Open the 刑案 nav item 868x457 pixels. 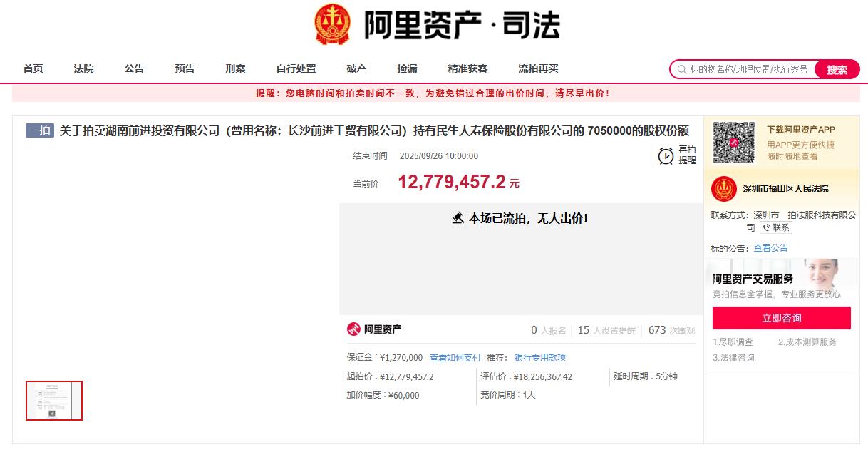[x=235, y=68]
